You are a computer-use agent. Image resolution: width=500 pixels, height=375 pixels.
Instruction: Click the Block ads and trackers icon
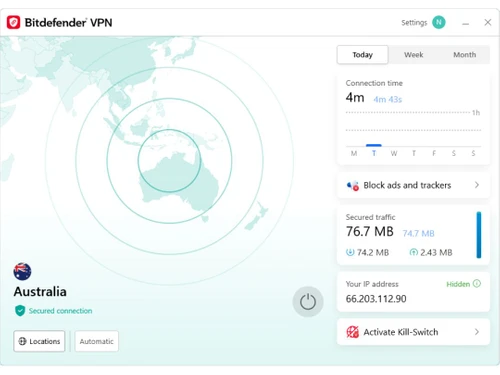[x=353, y=185]
